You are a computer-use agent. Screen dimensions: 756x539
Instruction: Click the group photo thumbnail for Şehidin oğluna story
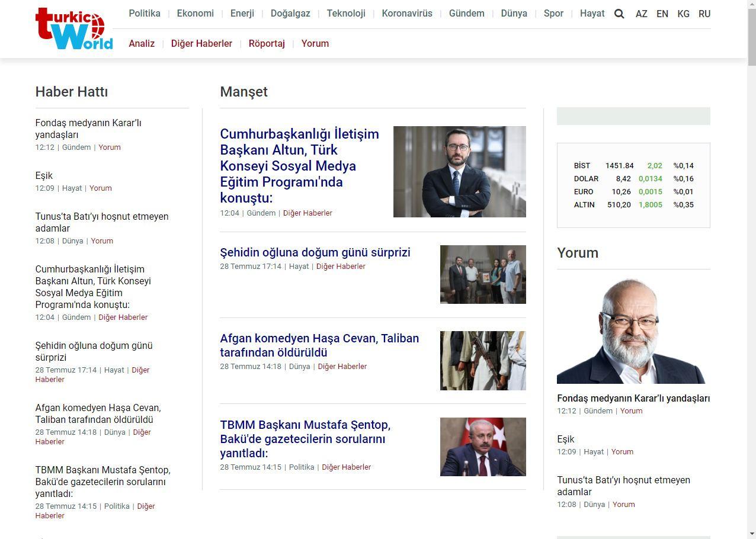coord(483,274)
